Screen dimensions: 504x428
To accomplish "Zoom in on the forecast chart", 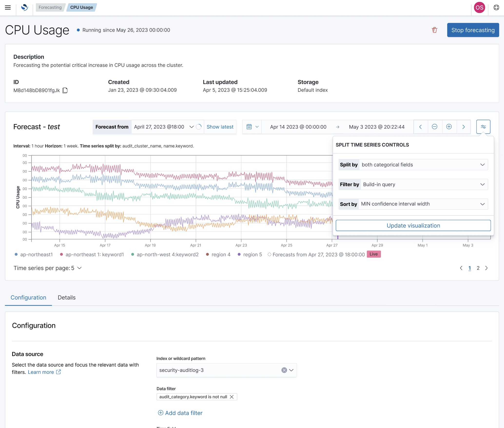I will click(x=449, y=127).
